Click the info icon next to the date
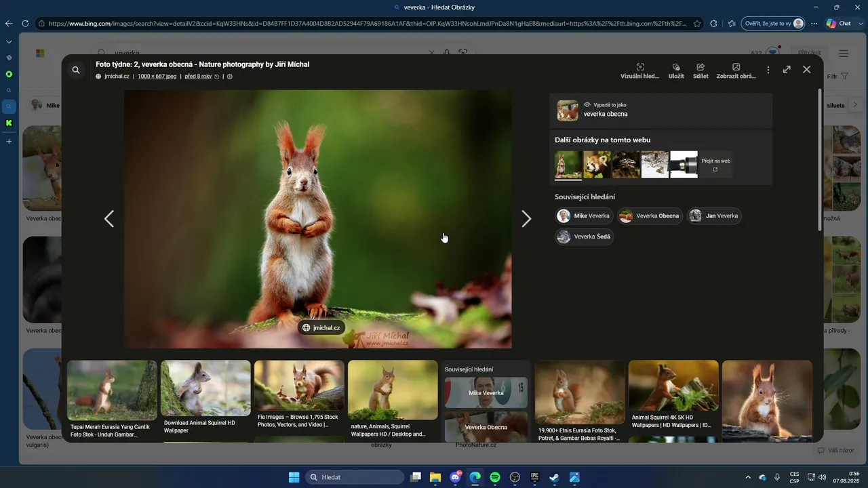 point(230,77)
